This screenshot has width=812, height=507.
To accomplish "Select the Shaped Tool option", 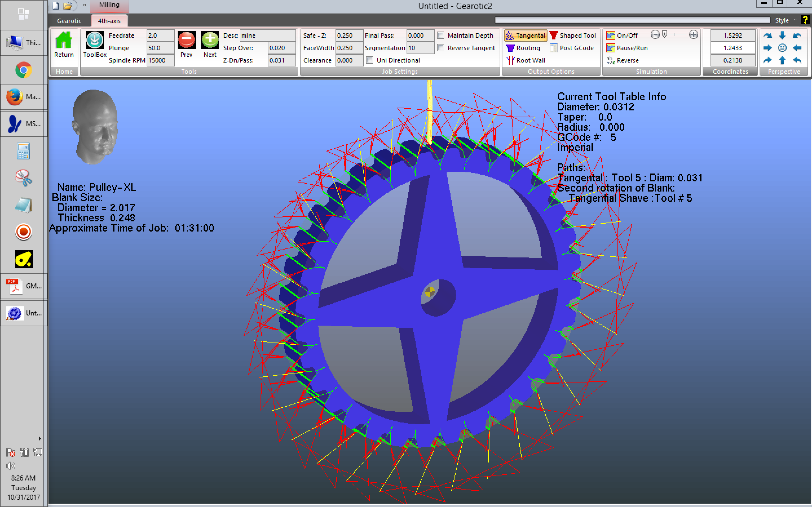I will [573, 35].
